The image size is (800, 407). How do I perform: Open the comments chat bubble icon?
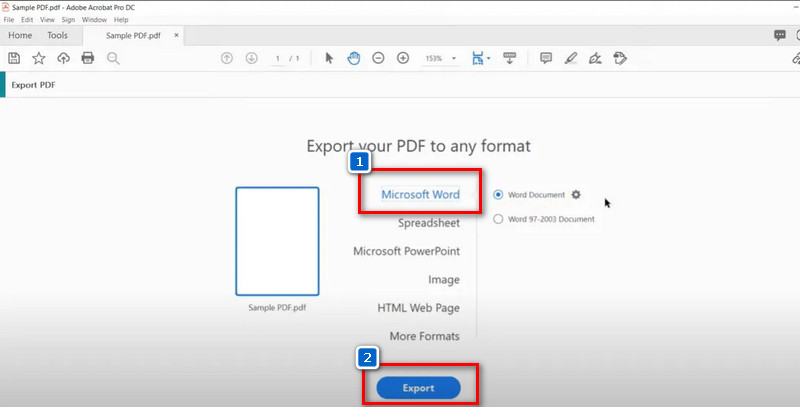pyautogui.click(x=780, y=35)
